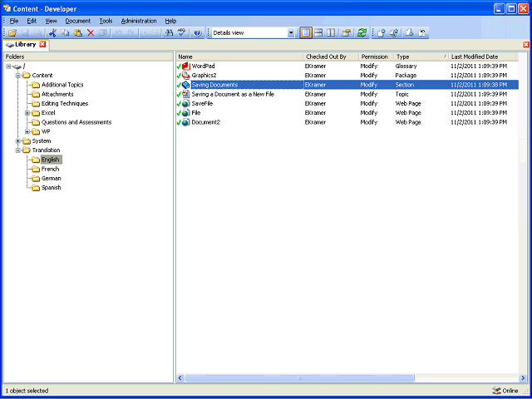Close the Library tab with red X
532x399 pixels.
pyautogui.click(x=42, y=44)
